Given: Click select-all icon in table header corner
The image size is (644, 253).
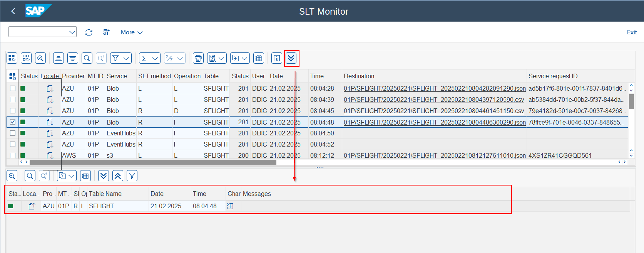Looking at the screenshot, I should pyautogui.click(x=13, y=76).
